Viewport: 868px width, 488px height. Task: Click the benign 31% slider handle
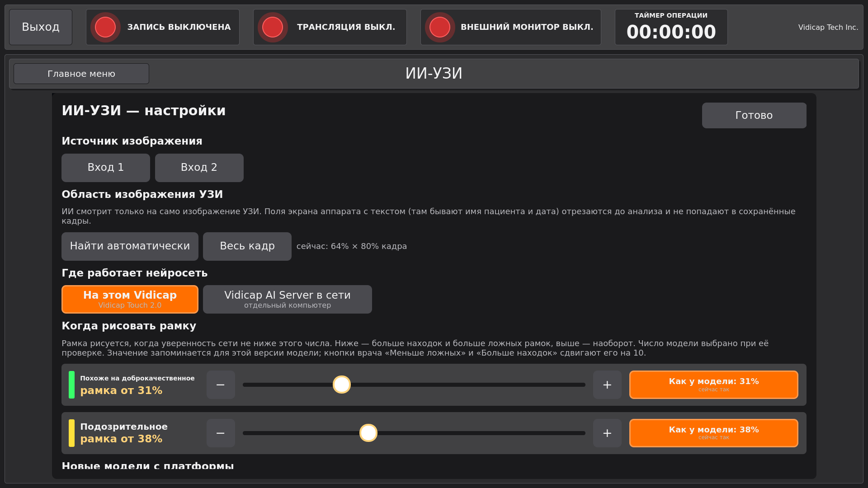[x=342, y=385]
